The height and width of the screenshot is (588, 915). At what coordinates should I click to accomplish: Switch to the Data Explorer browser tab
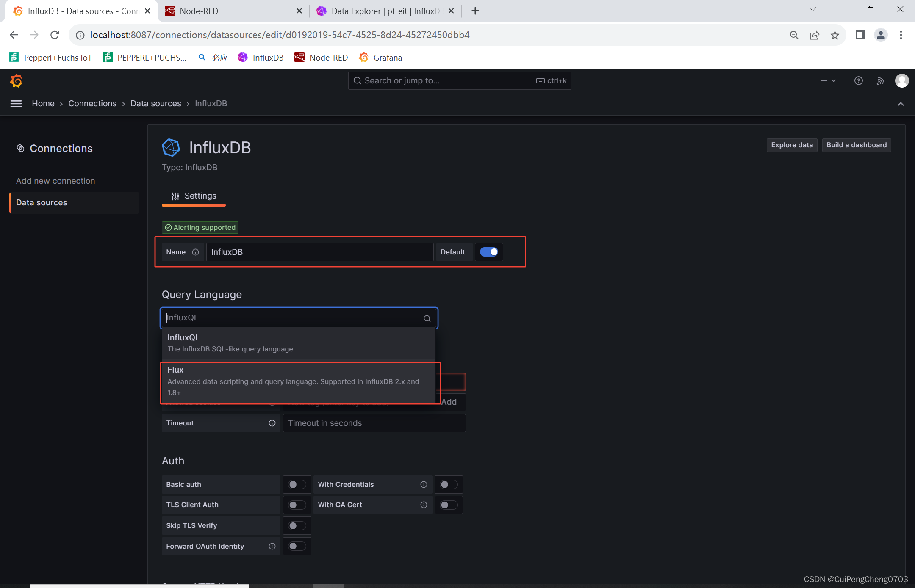[385, 11]
